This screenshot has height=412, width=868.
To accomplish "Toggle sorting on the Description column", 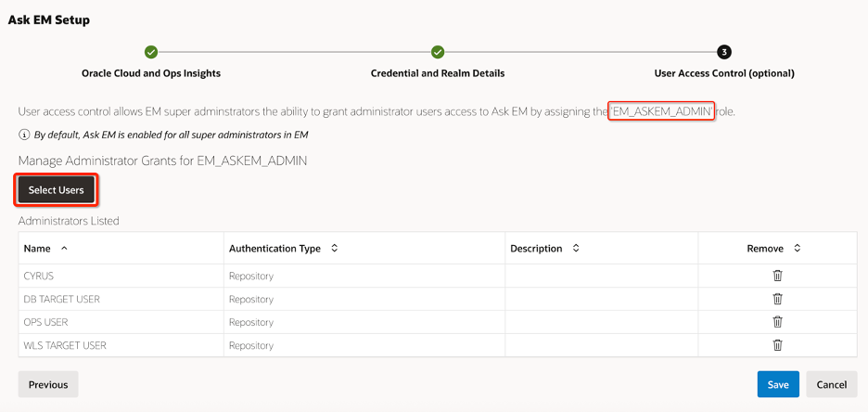I will 576,249.
